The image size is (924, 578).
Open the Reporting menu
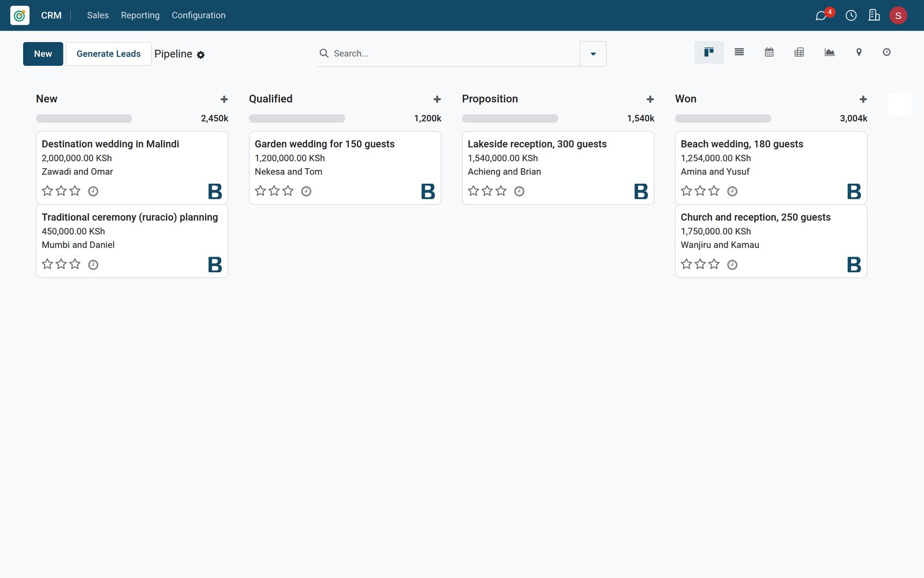pyautogui.click(x=140, y=16)
